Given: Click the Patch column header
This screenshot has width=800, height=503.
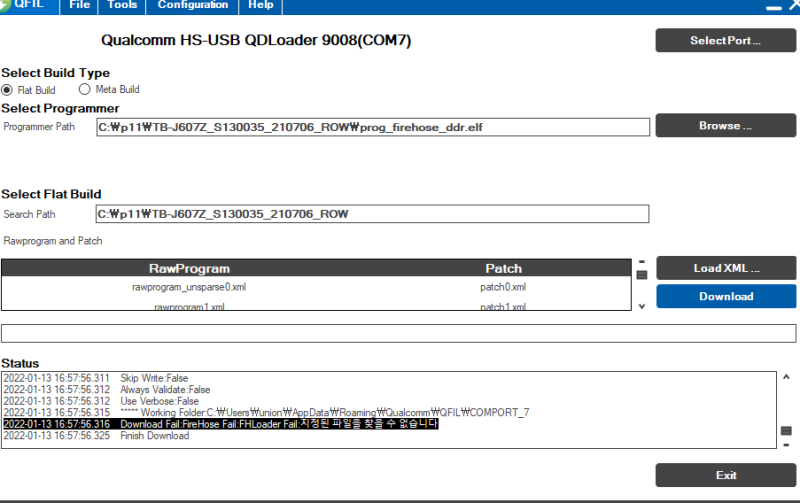Looking at the screenshot, I should click(504, 268).
